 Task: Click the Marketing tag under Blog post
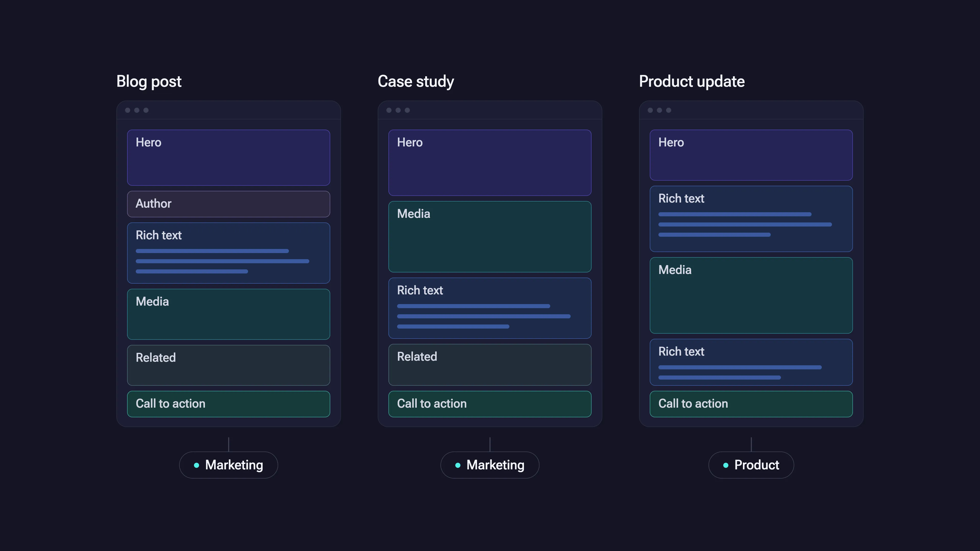(x=228, y=465)
